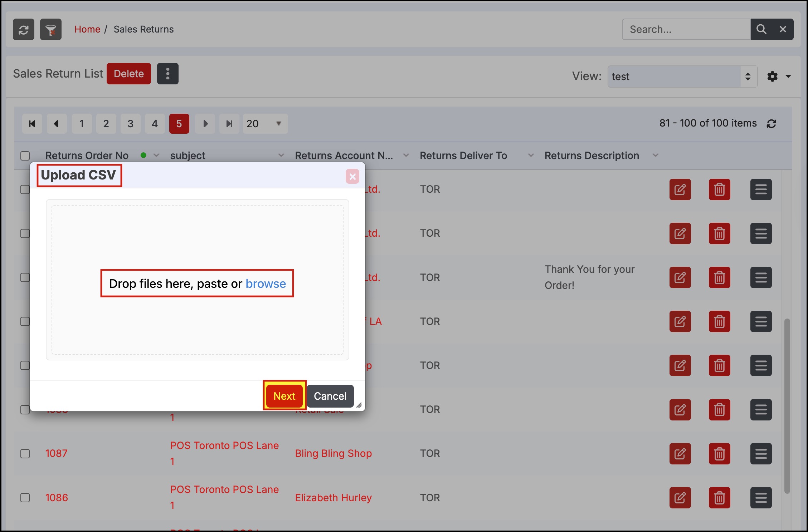Go to page 3 in the pager
The height and width of the screenshot is (532, 808).
pyautogui.click(x=130, y=124)
